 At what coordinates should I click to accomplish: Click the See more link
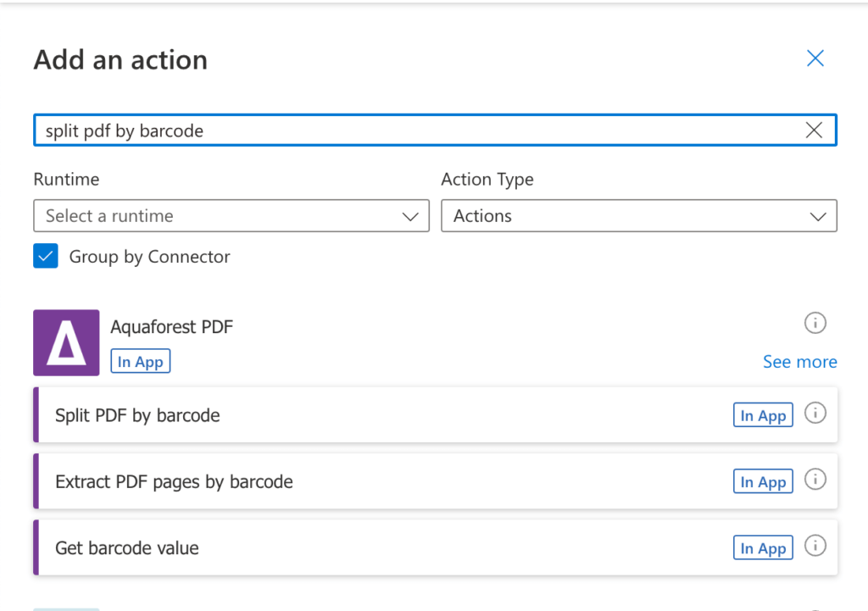pyautogui.click(x=799, y=362)
